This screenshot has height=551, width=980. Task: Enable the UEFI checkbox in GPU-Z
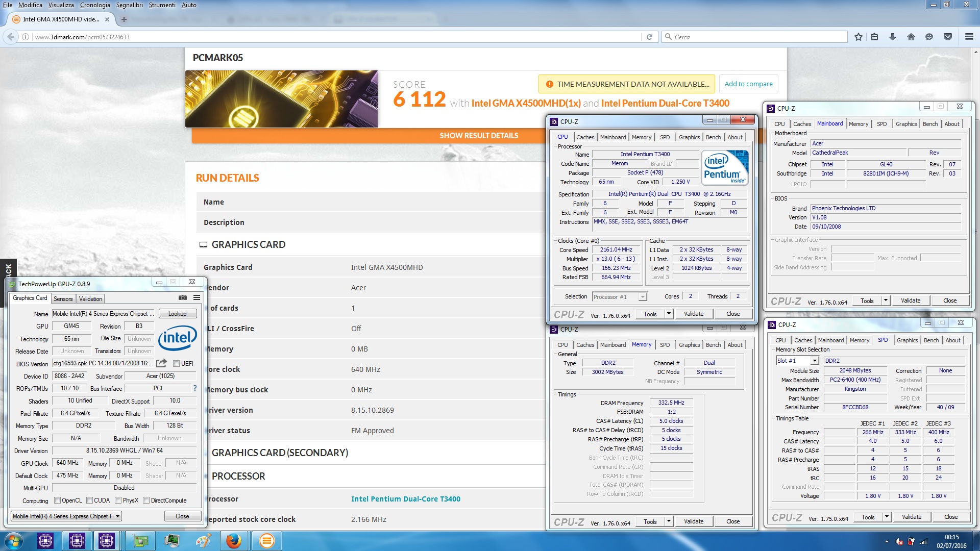176,363
